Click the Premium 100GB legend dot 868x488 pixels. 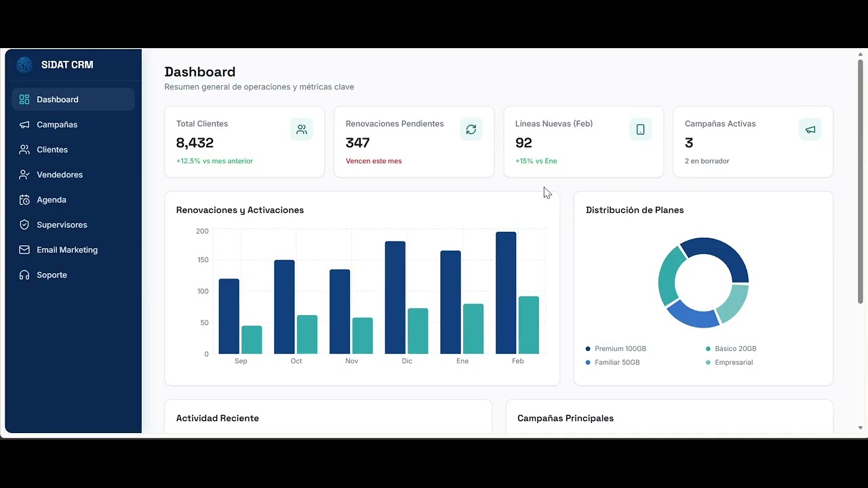click(x=588, y=349)
